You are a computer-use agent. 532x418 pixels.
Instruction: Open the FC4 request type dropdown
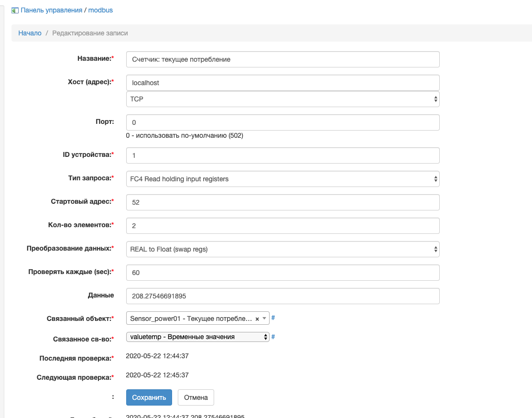pyautogui.click(x=282, y=179)
